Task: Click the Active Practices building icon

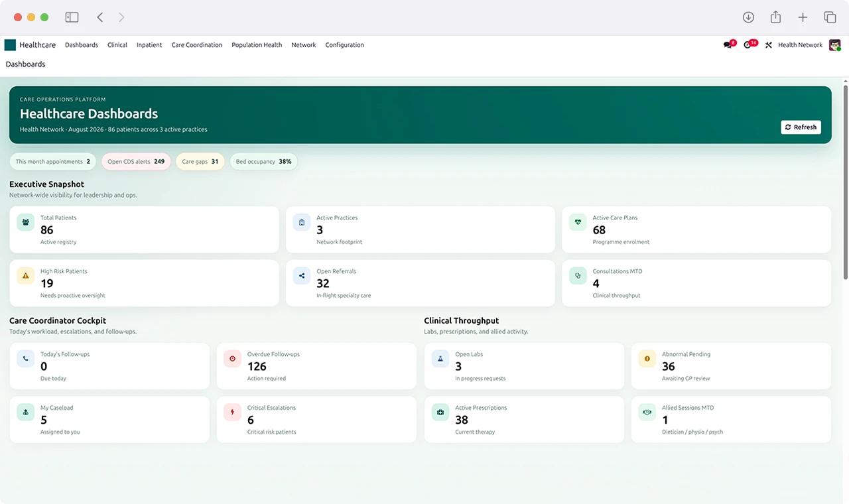Action: click(302, 222)
